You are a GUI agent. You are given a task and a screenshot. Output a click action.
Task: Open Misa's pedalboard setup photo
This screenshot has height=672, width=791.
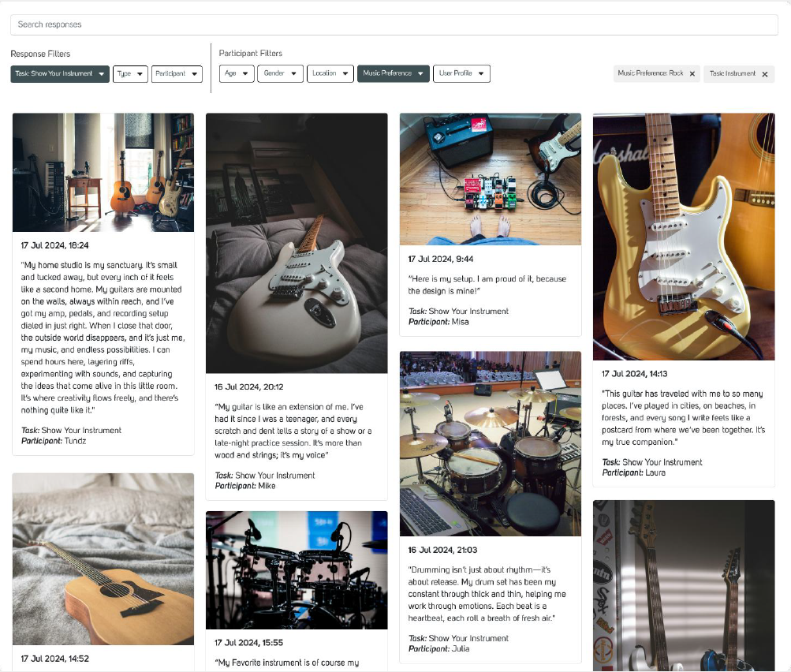(x=491, y=179)
